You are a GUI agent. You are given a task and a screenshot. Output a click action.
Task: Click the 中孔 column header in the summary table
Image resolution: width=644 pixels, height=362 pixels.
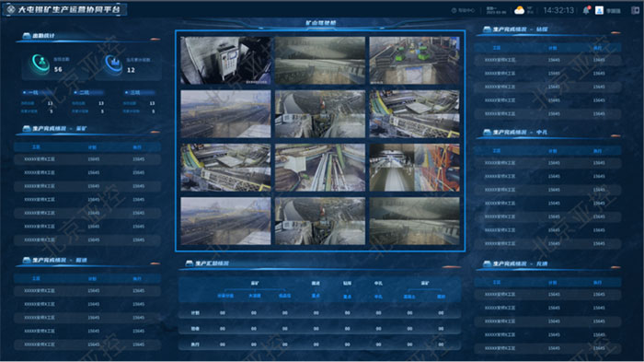(378, 283)
